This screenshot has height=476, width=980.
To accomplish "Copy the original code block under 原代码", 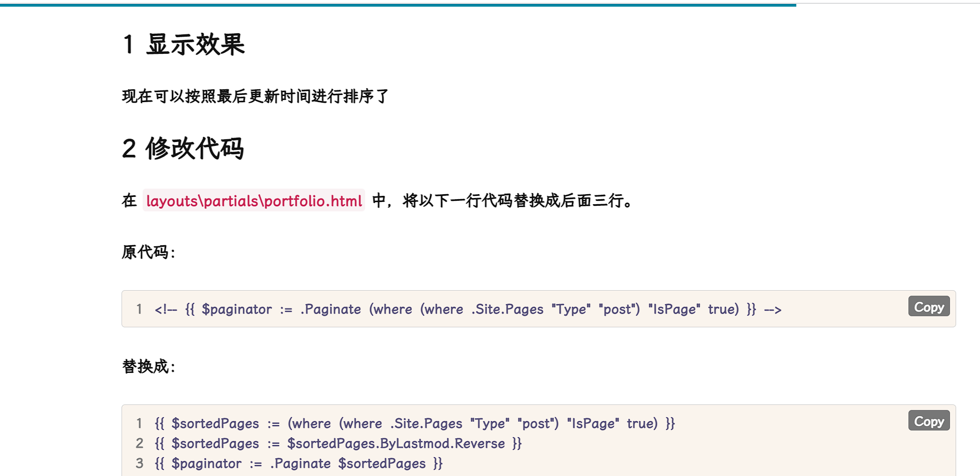I will pyautogui.click(x=928, y=307).
